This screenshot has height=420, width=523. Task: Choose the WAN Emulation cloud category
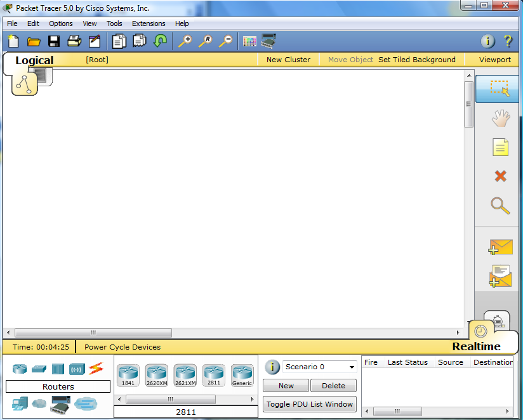click(39, 404)
